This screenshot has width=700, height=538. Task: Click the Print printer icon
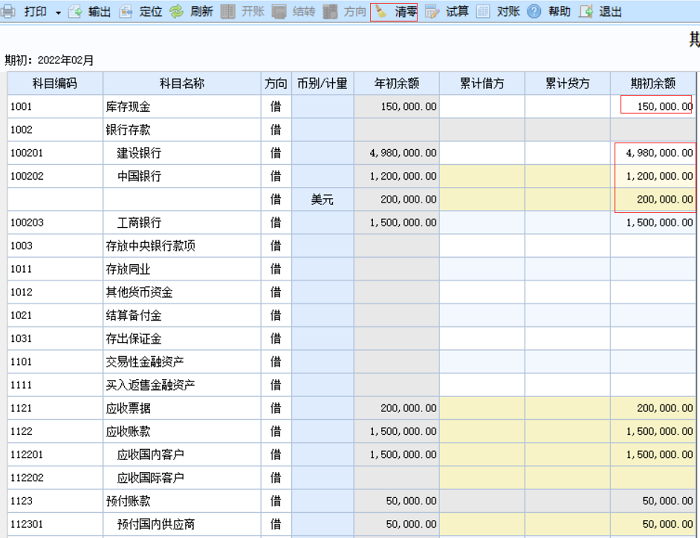[x=7, y=12]
